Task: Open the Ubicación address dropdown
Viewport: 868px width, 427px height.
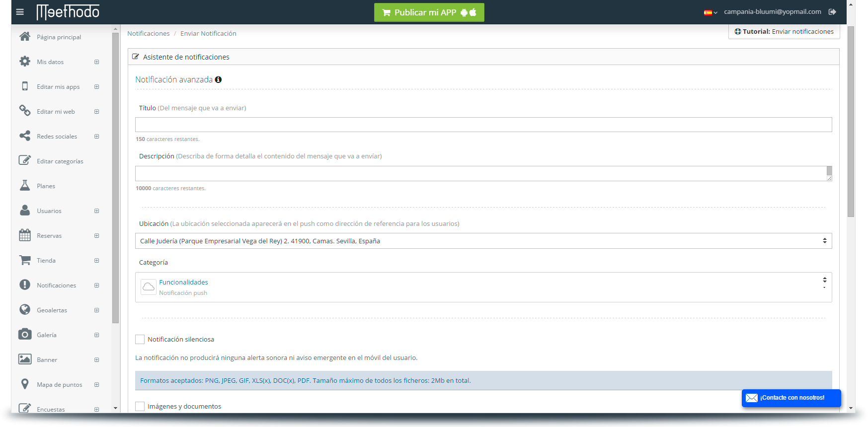Action: [483, 241]
